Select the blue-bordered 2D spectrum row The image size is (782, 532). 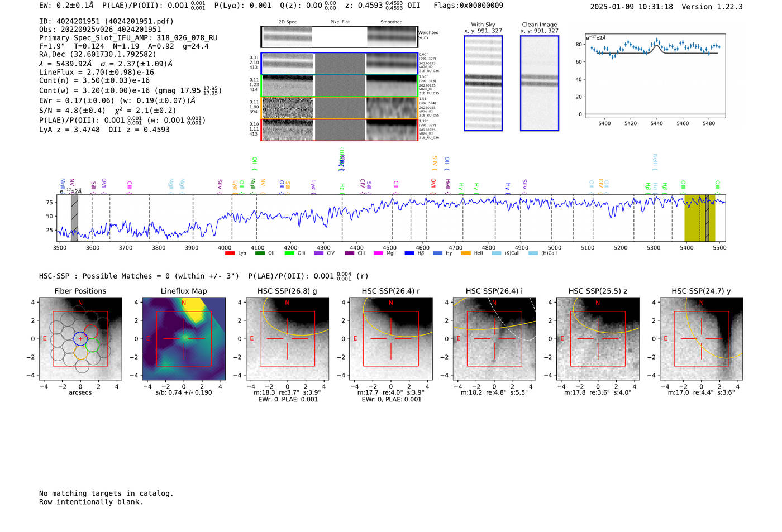click(339, 64)
